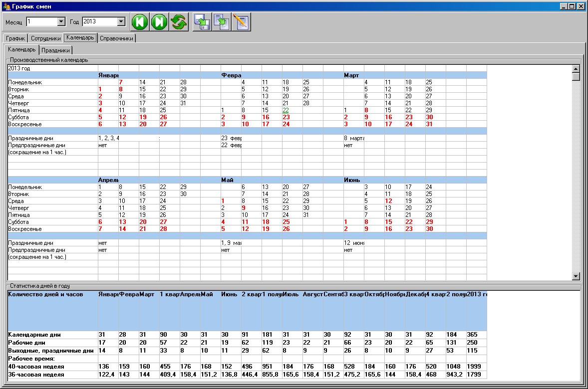
Task: Select the '23 февр' holiday cell
Action: [231, 138]
